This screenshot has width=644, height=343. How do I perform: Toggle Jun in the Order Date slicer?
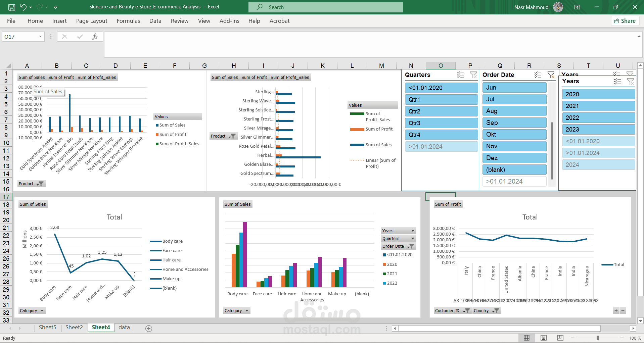pos(514,88)
